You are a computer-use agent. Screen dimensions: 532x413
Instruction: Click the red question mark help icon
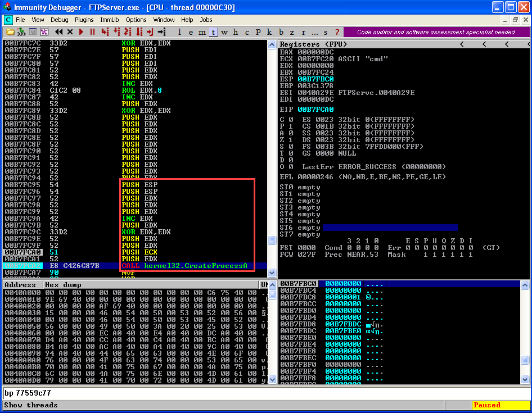click(337, 32)
